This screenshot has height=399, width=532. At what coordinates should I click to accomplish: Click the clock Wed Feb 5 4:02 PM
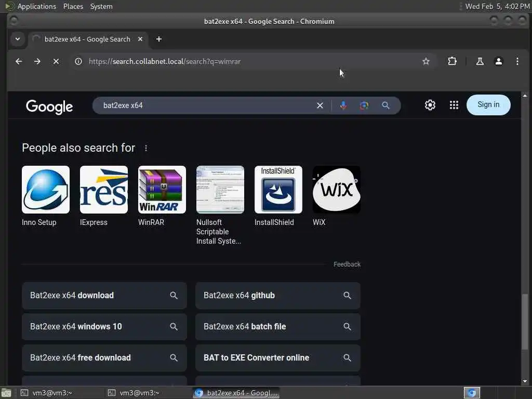pos(497,6)
